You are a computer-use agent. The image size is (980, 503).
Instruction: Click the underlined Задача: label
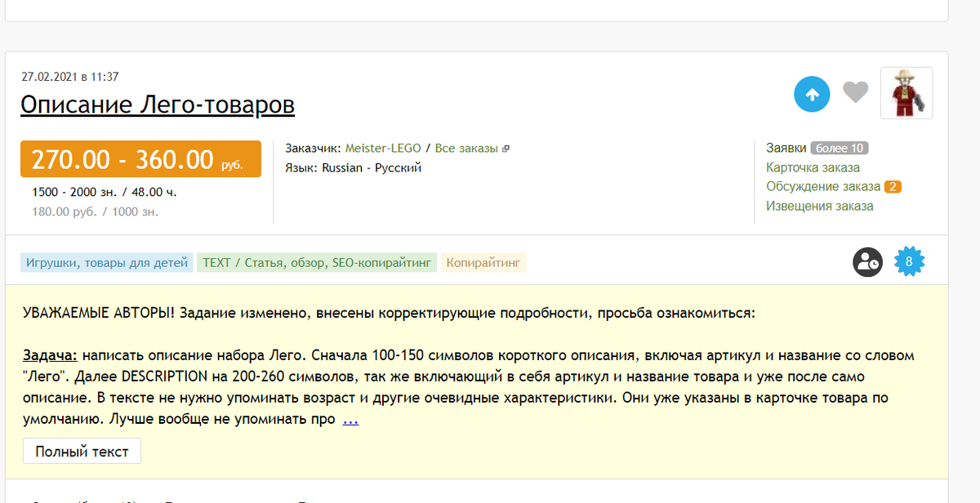click(51, 356)
